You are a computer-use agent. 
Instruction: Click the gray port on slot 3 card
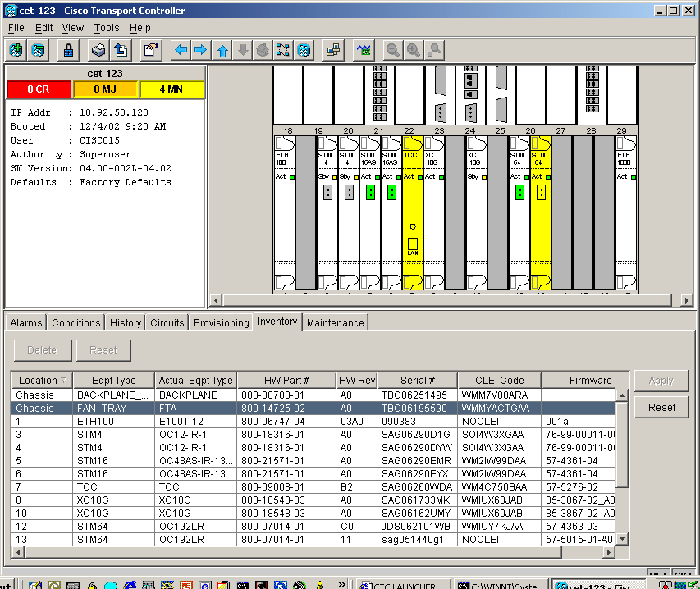click(x=328, y=193)
